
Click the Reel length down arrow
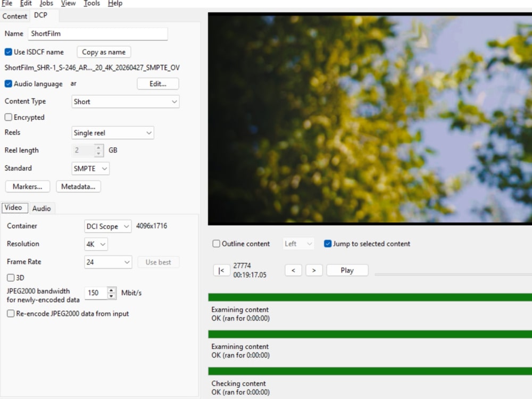point(98,153)
